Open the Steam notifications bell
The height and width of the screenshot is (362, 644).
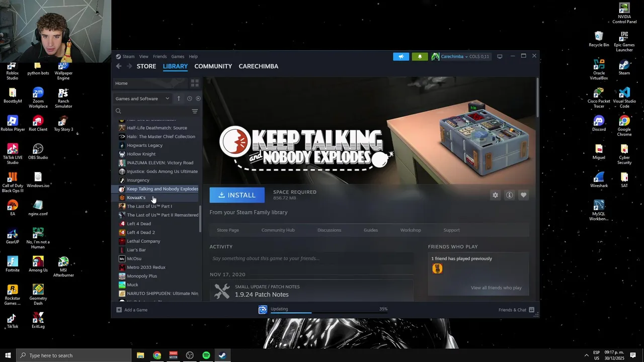click(x=420, y=56)
